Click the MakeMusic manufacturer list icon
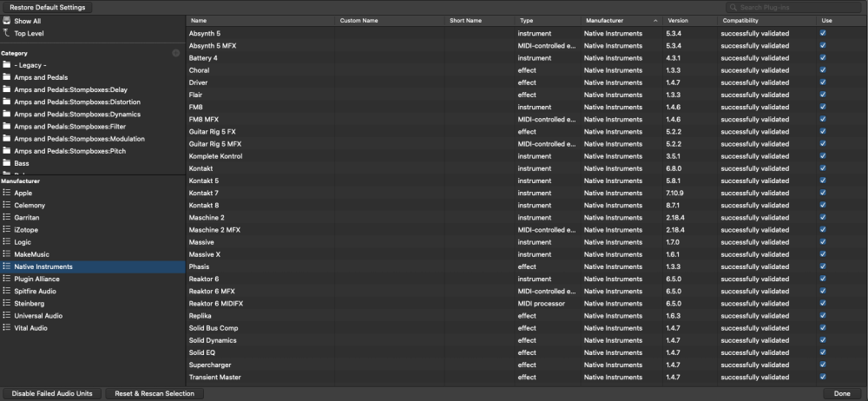The height and width of the screenshot is (401, 868). coord(7,254)
